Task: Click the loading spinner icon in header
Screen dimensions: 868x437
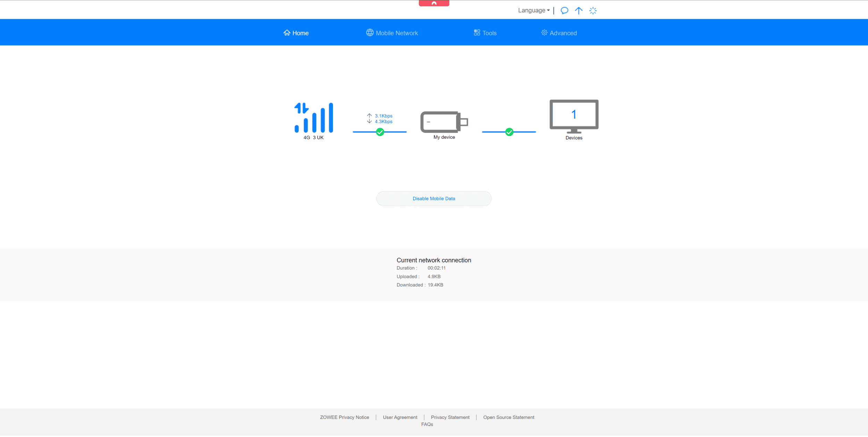Action: coord(593,10)
